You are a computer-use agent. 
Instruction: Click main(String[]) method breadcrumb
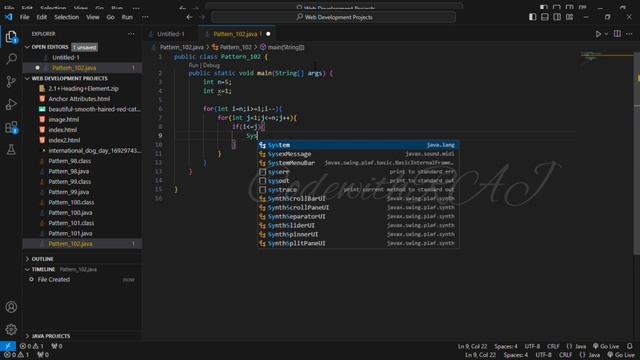(x=282, y=47)
